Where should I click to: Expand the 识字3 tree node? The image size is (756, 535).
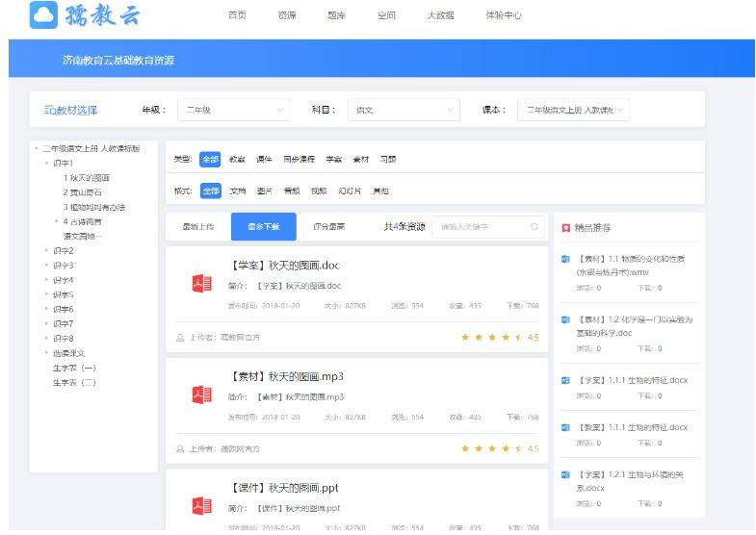[x=47, y=266]
